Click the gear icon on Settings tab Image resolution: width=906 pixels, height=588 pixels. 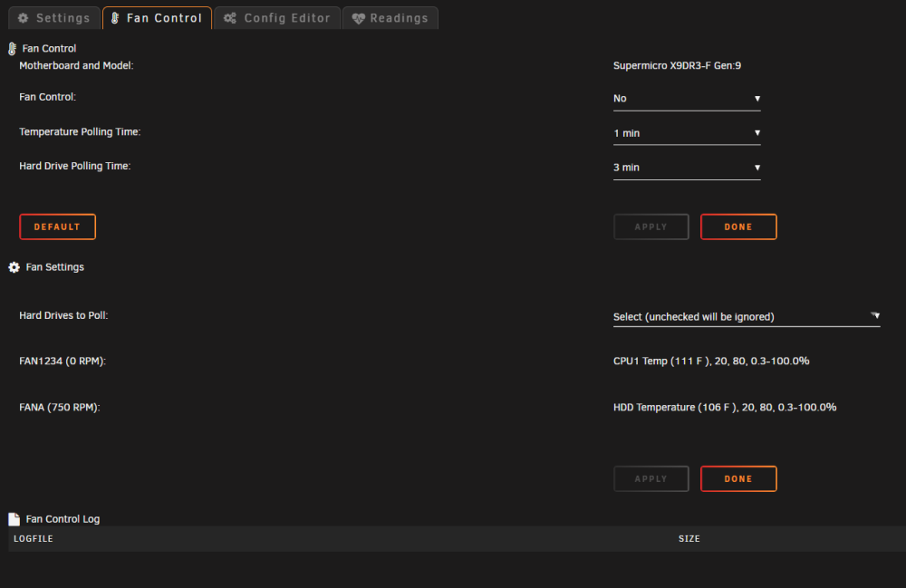[24, 18]
